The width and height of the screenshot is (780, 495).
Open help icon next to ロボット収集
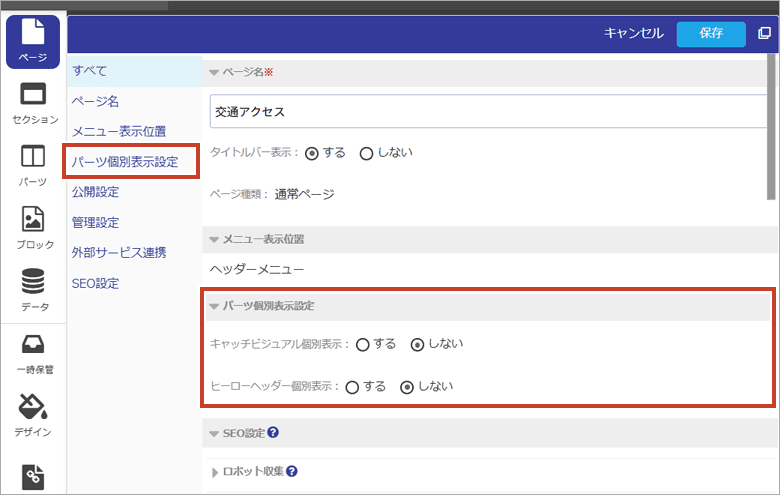[292, 471]
